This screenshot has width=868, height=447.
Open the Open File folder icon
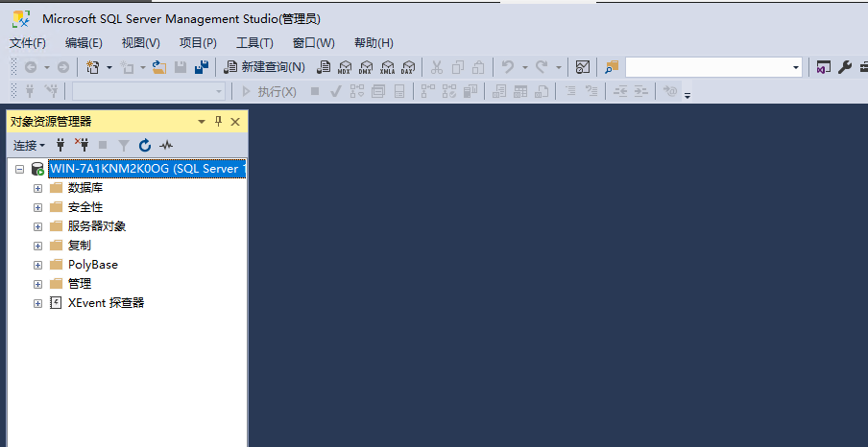(159, 67)
